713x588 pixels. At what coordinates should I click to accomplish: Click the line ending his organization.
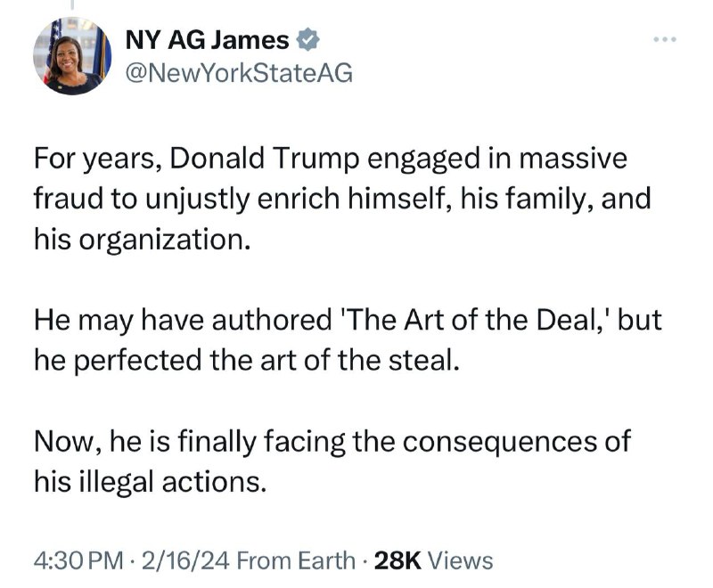click(142, 240)
